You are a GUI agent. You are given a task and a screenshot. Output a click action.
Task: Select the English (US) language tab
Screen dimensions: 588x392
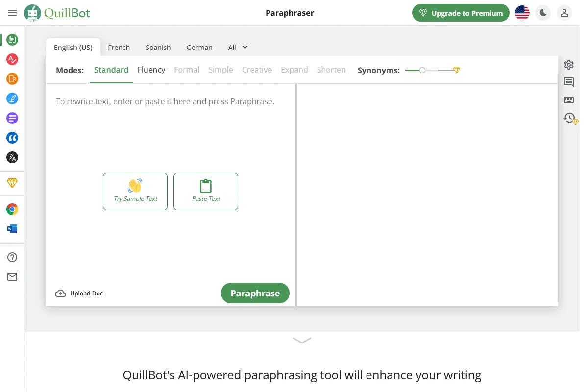(73, 48)
